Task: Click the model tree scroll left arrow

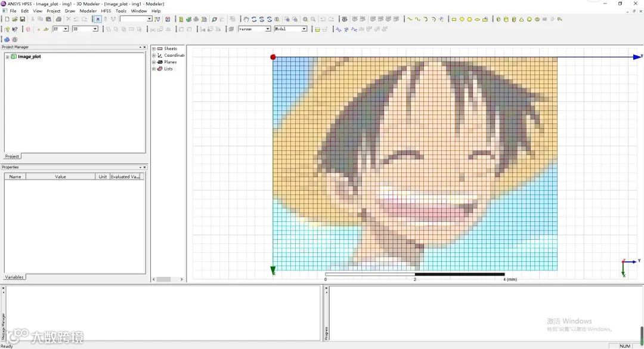Action: [x=154, y=280]
